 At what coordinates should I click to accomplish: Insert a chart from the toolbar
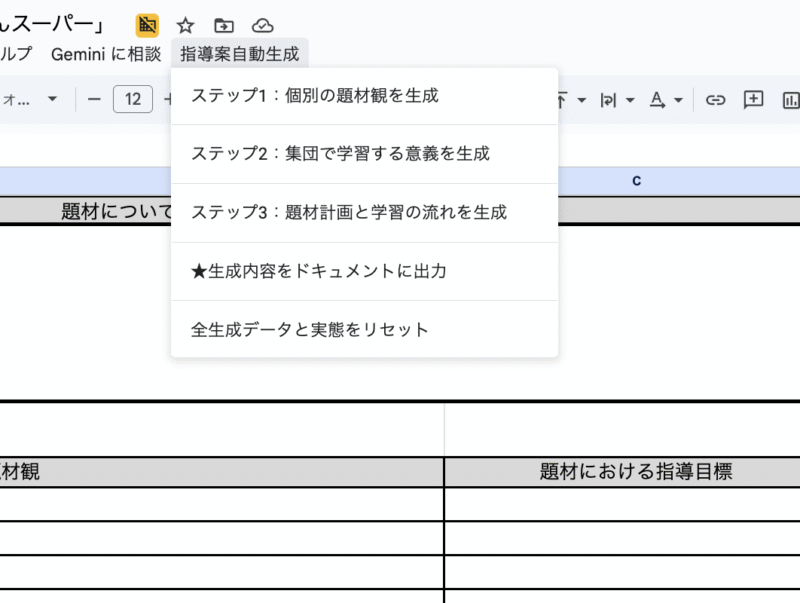(x=790, y=100)
